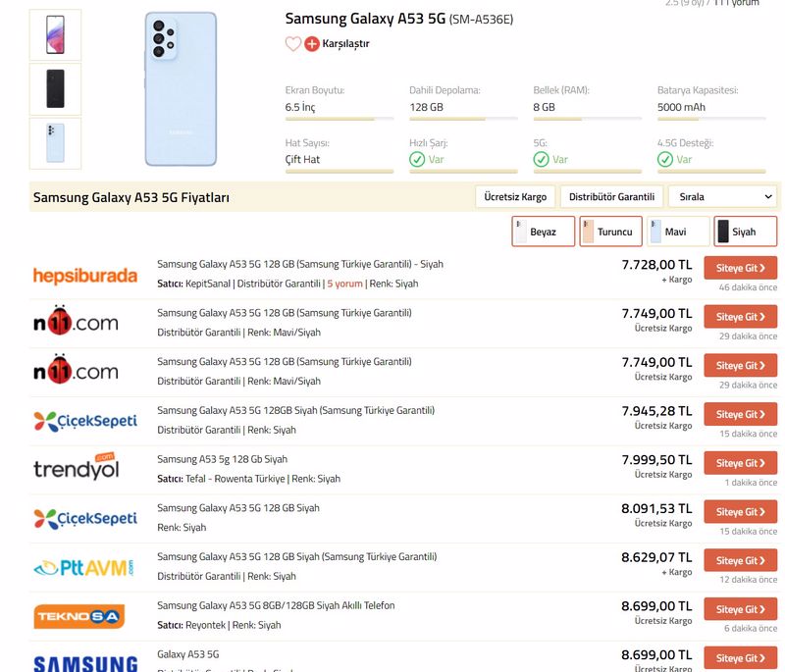Click the 5G Var checkmark
Viewport: 785px width, 672px height.
pyautogui.click(x=541, y=160)
